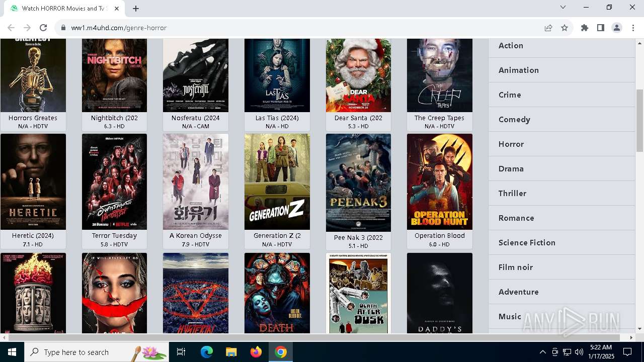The image size is (644, 362).
Task: Open Task View in the taskbar
Action: click(x=181, y=352)
